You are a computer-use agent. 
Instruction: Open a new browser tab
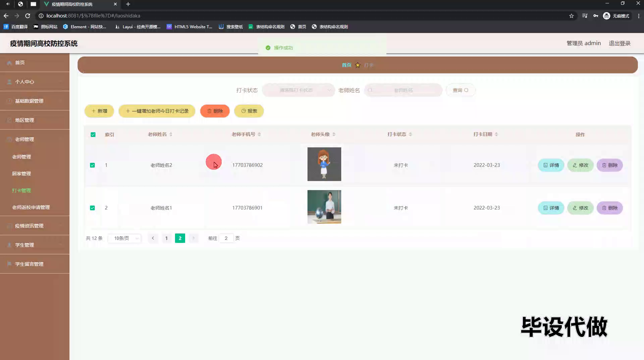(128, 4)
